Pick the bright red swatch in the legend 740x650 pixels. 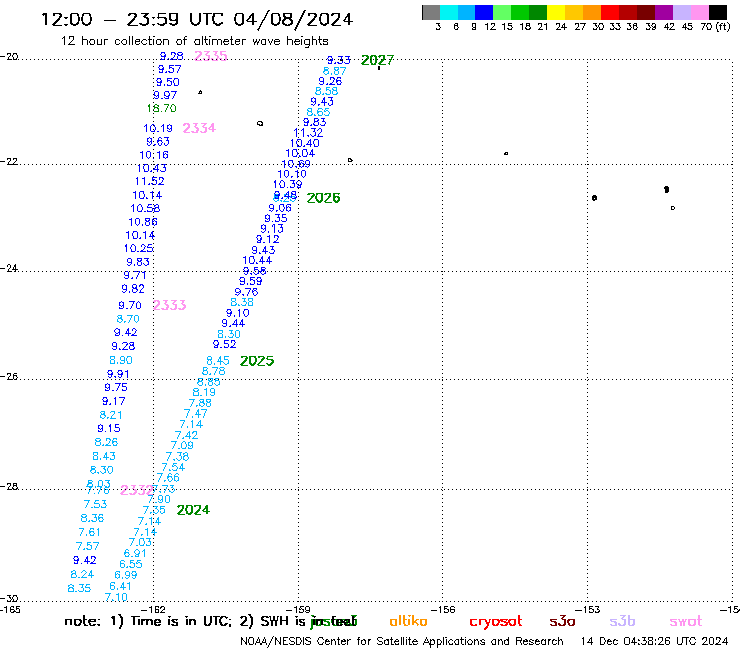pyautogui.click(x=610, y=12)
